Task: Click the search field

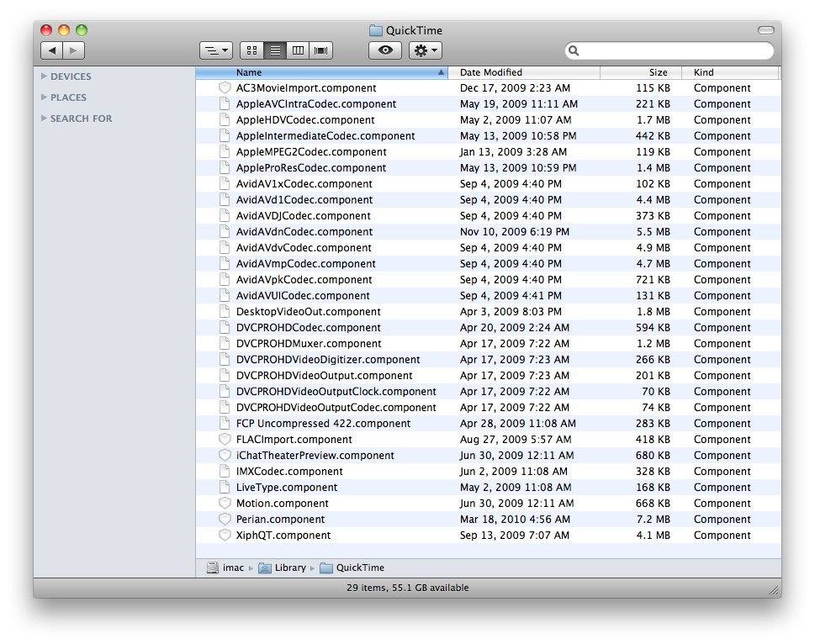Action: pos(669,50)
